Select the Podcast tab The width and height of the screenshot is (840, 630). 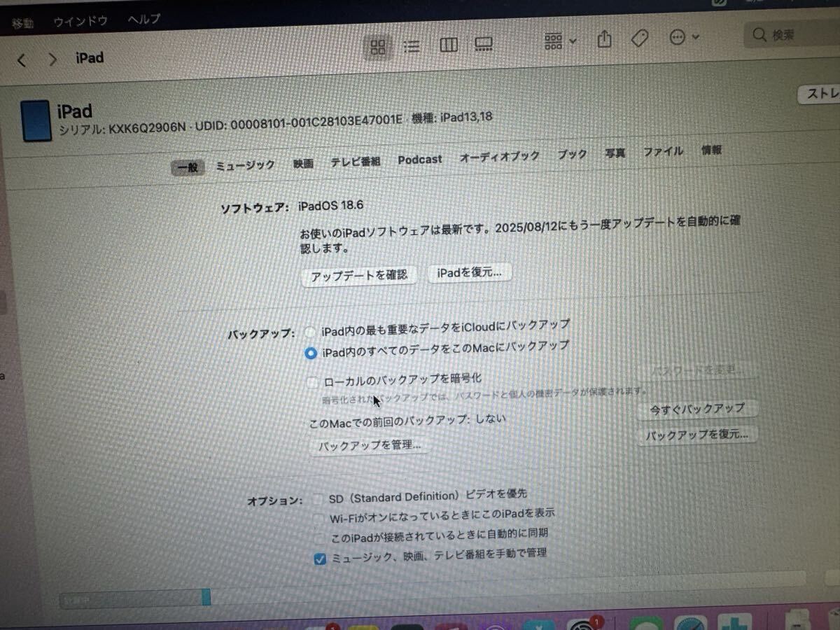(420, 160)
